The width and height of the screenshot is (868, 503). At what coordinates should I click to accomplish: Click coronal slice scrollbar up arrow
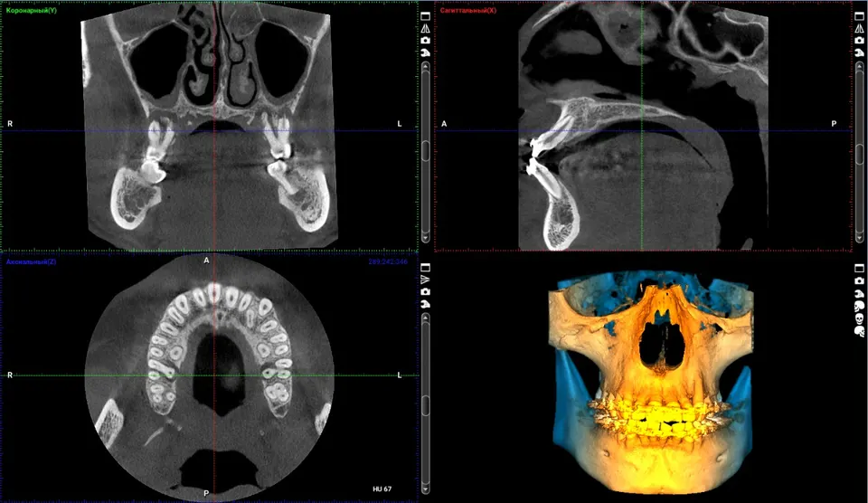point(425,66)
